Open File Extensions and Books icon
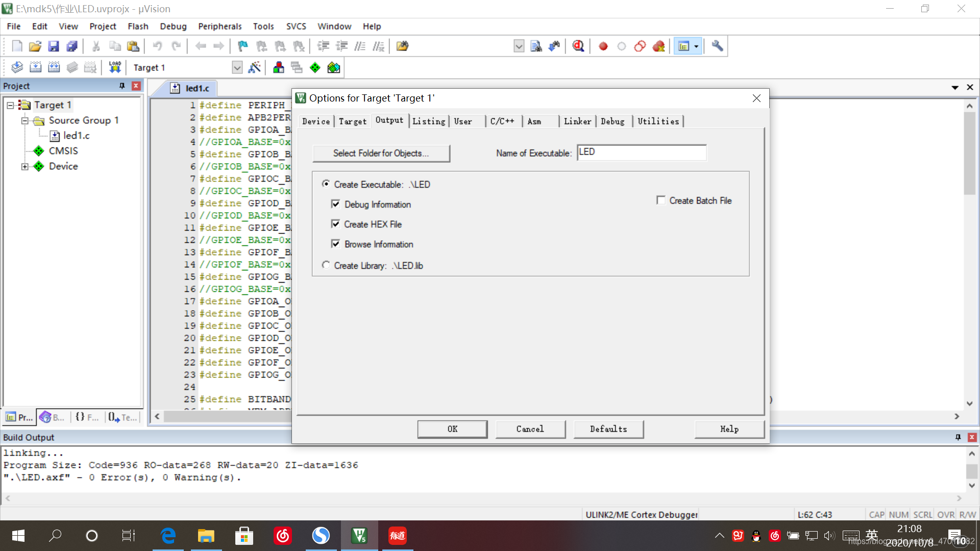The image size is (980, 551). click(x=279, y=67)
